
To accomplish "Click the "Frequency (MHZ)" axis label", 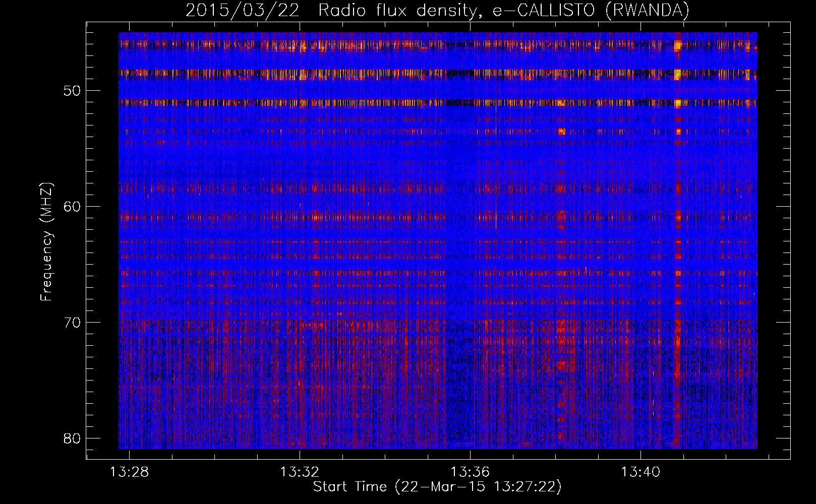I will pos(46,242).
